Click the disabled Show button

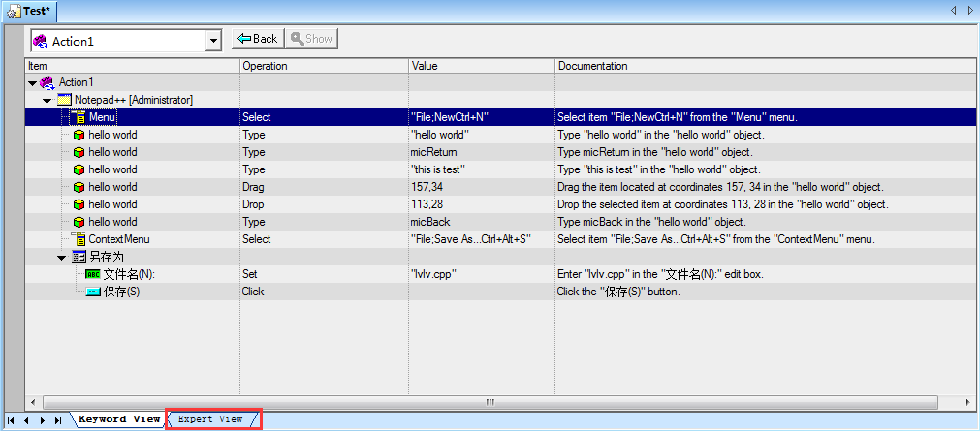click(311, 39)
